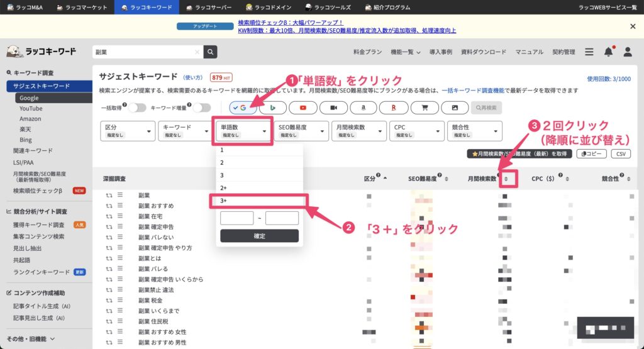Image resolution: width=644 pixels, height=349 pixels.
Task: Open the hamburger menu icon
Action: 589,52
